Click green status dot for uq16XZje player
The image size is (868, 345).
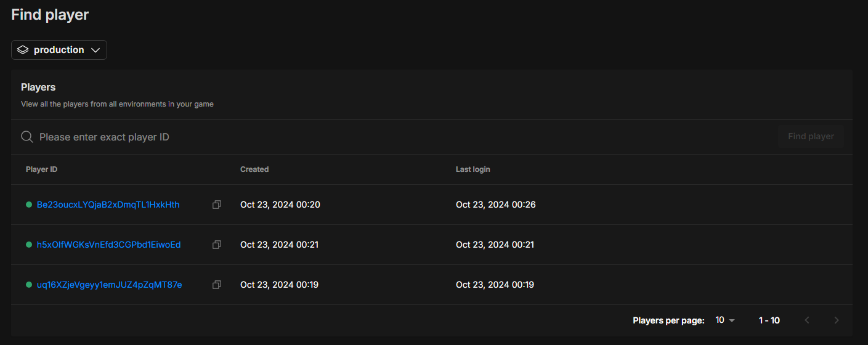pos(29,285)
